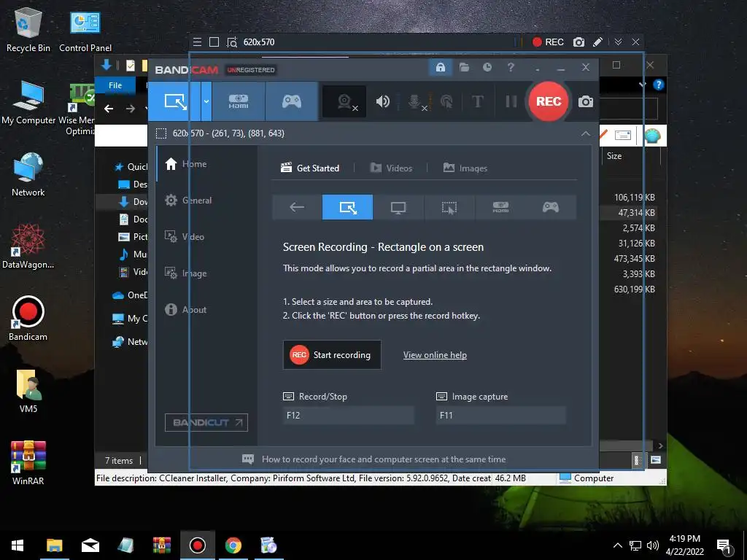
Task: Open hamburger menu on recording rectangle bar
Action: tap(197, 42)
